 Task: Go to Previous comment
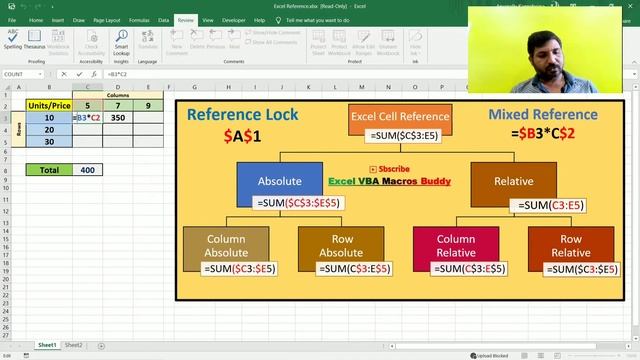point(216,40)
